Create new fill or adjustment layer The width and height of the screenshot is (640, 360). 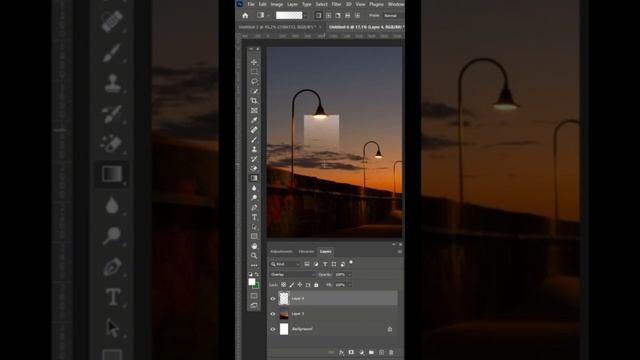coord(361,352)
